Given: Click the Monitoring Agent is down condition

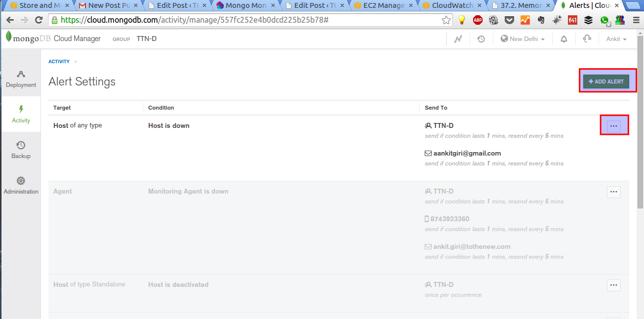Looking at the screenshot, I should click(x=188, y=191).
